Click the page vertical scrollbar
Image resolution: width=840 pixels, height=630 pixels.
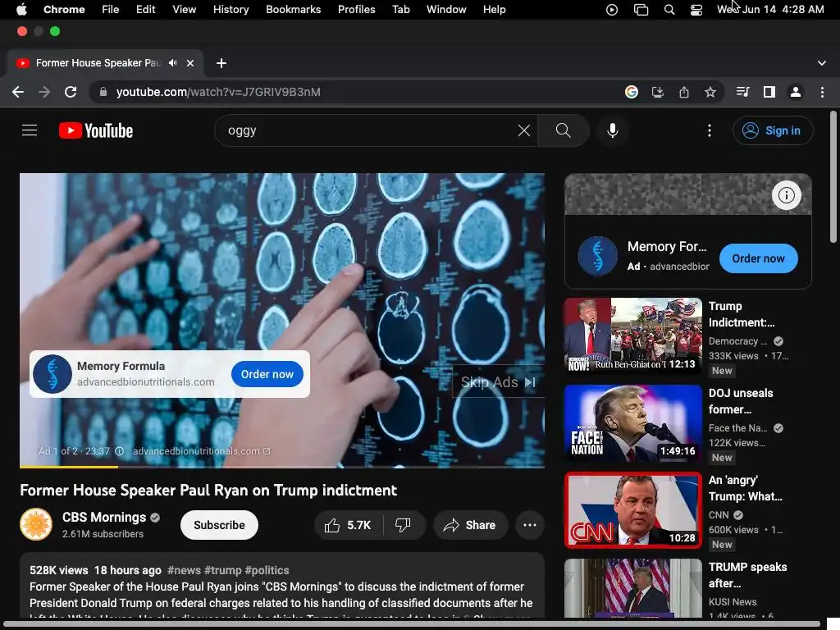pos(833,176)
